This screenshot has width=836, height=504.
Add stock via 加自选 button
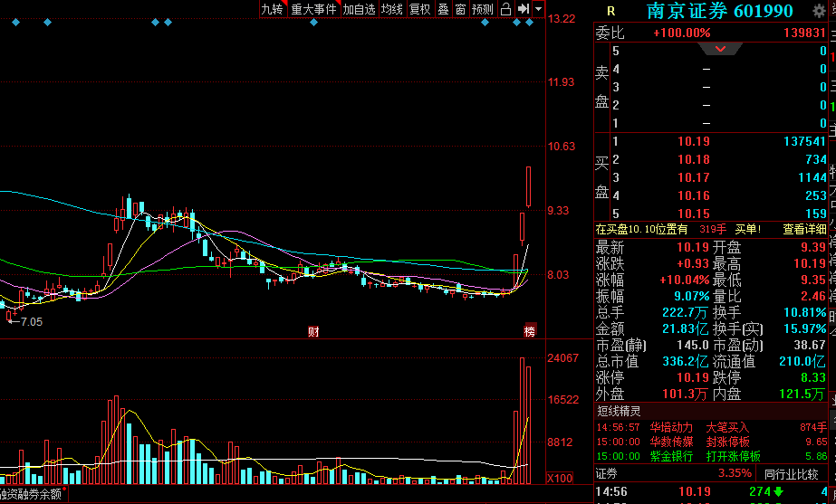pos(360,9)
